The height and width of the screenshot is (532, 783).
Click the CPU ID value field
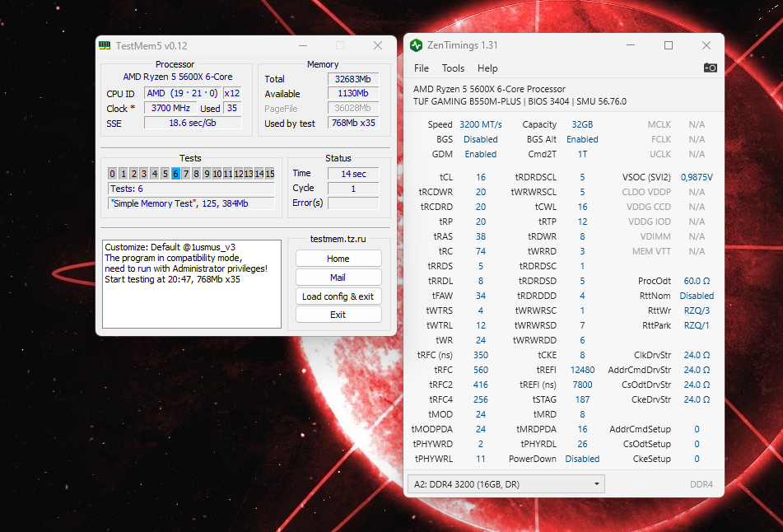pyautogui.click(x=183, y=93)
